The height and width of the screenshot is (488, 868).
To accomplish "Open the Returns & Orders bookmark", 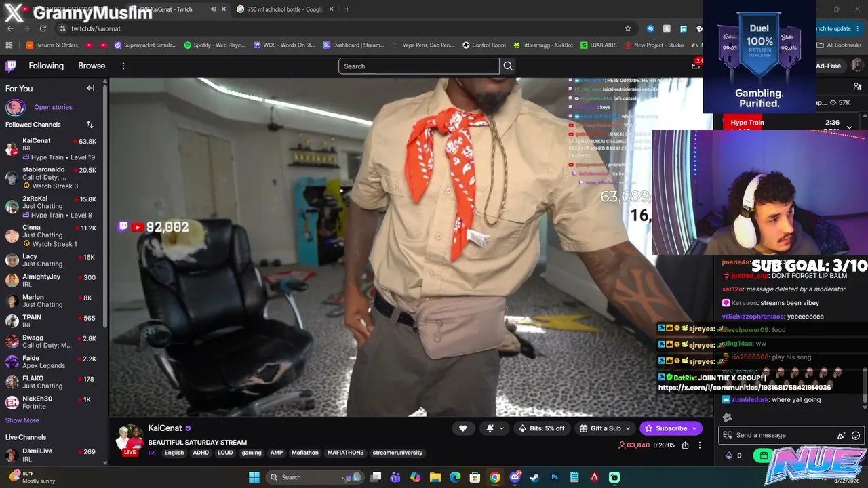I will tap(52, 45).
